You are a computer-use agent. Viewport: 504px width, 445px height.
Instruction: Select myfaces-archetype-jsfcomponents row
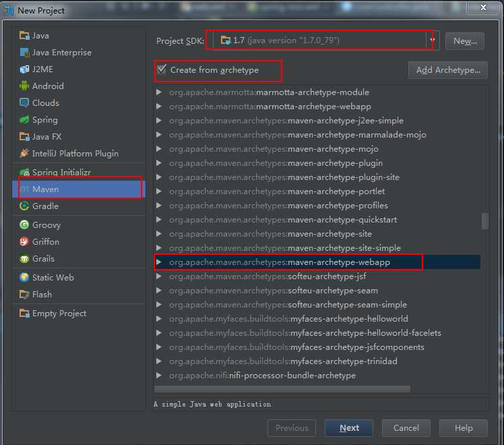tap(317, 347)
